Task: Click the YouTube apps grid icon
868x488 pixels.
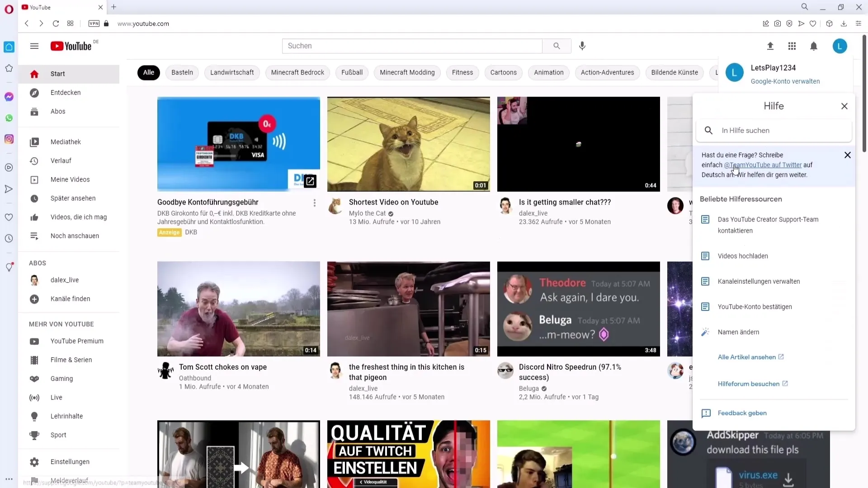Action: [792, 46]
